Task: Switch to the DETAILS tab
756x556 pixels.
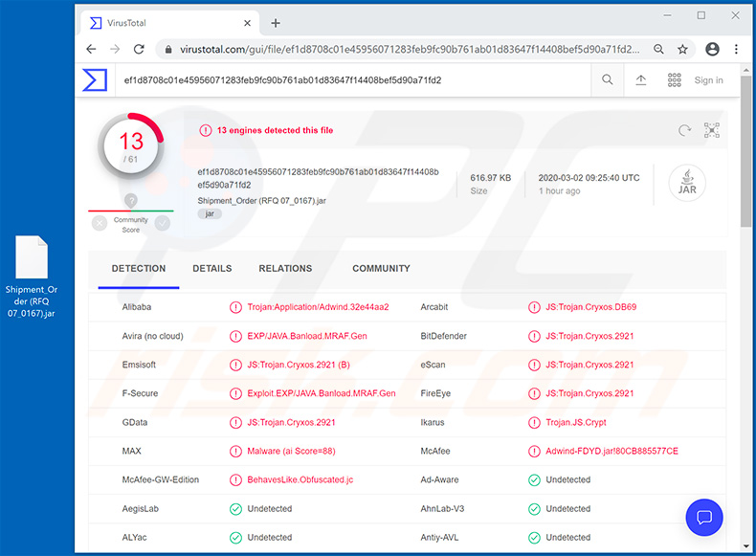Action: pyautogui.click(x=212, y=269)
